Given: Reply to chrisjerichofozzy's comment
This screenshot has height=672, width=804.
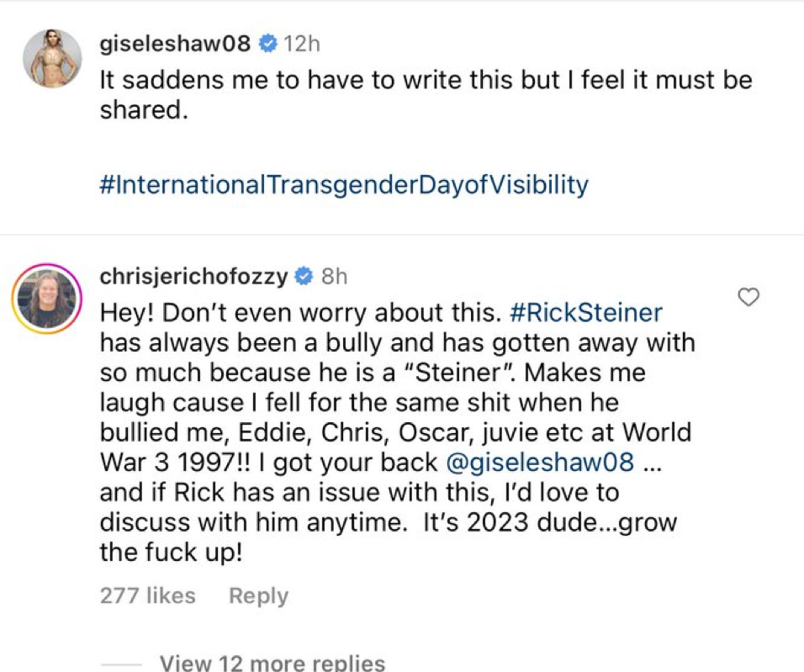Looking at the screenshot, I should [x=258, y=595].
